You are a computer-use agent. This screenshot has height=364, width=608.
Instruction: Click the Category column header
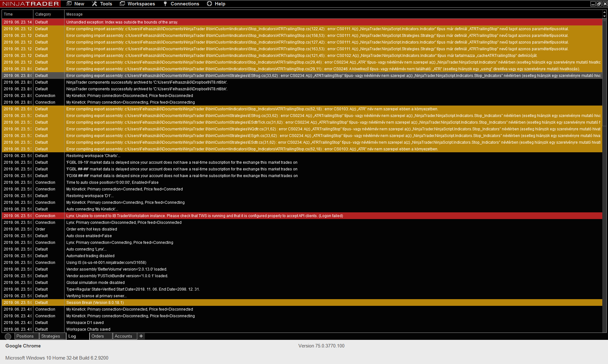(49, 14)
